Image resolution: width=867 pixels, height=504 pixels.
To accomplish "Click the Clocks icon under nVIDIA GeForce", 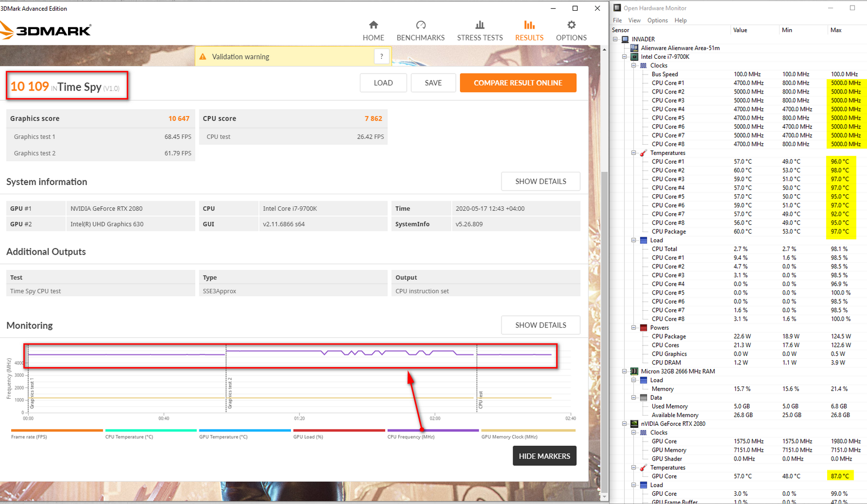I will pos(644,432).
